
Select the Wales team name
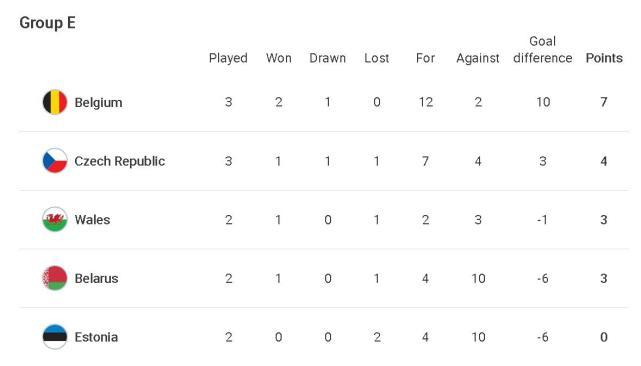tap(92, 220)
